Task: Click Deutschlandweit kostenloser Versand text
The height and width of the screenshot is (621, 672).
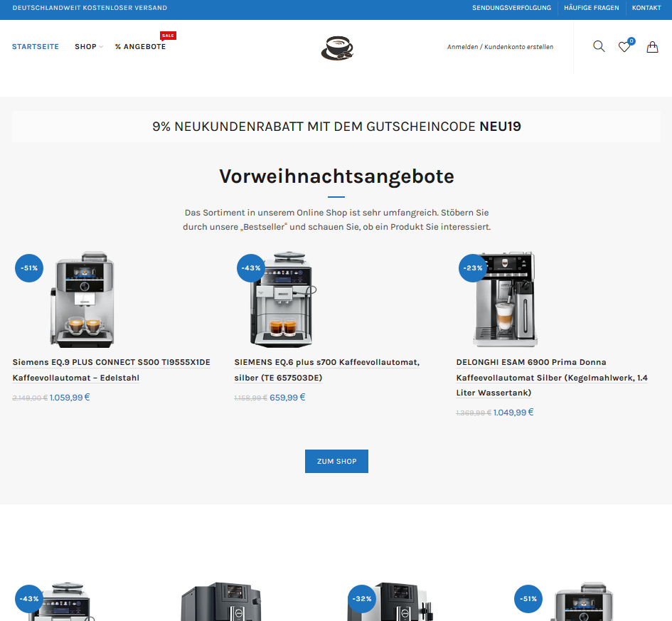Action: click(x=90, y=8)
